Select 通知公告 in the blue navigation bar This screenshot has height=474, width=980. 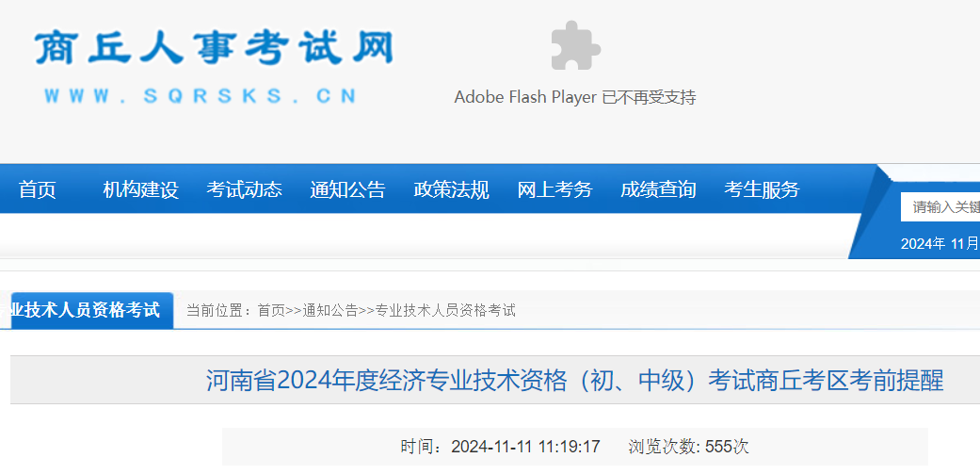click(347, 189)
